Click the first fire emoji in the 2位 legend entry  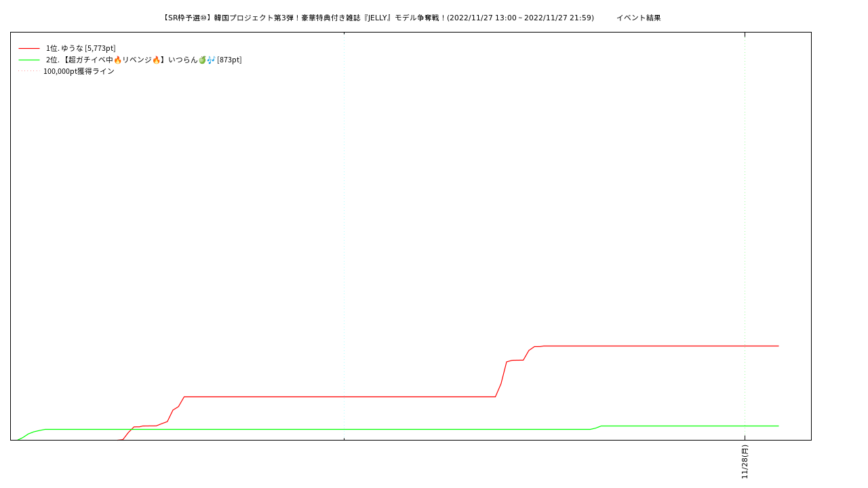tap(117, 60)
